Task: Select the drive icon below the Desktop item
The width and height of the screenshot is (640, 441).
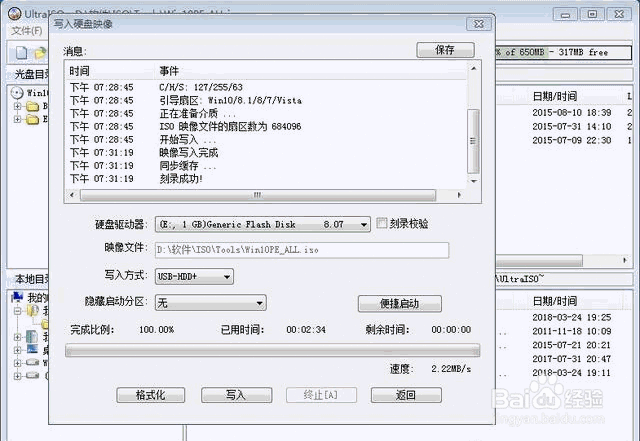Action: (33, 362)
